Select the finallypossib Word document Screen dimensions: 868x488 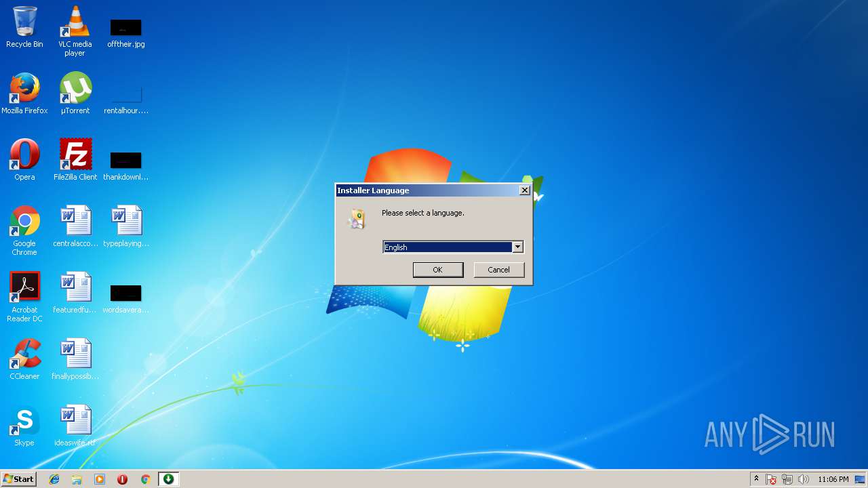[75, 359]
